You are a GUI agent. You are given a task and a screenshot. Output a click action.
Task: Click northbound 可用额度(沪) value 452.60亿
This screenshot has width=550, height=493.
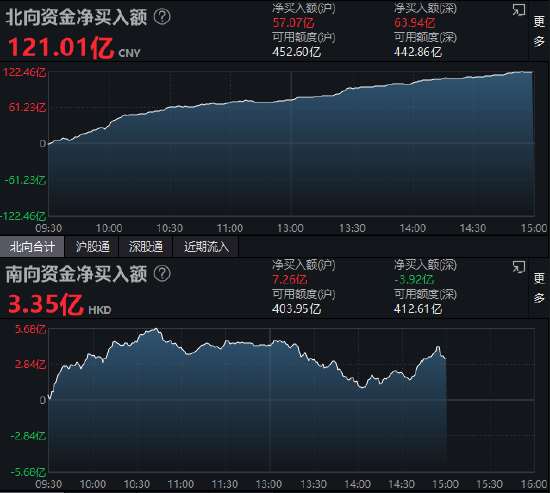pos(296,52)
